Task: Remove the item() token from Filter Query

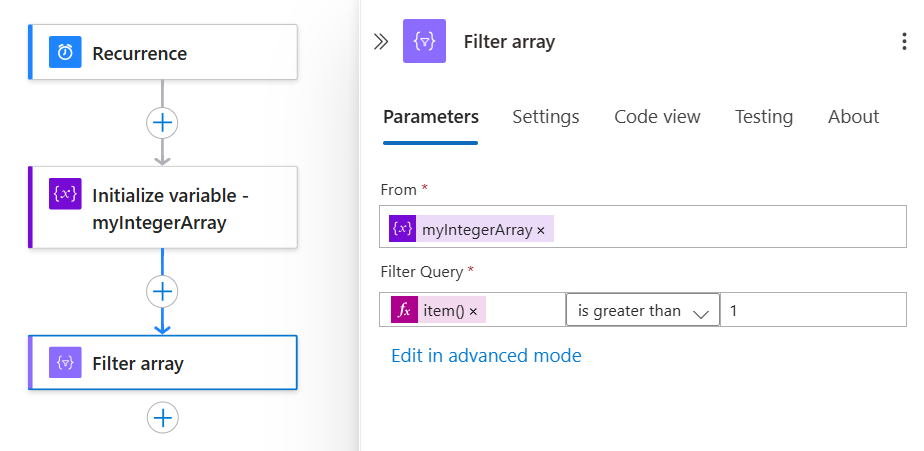Action: pyautogui.click(x=473, y=311)
